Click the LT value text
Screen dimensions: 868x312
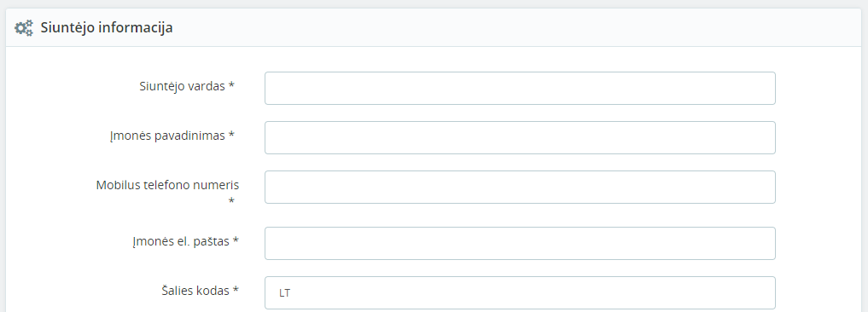tap(284, 293)
